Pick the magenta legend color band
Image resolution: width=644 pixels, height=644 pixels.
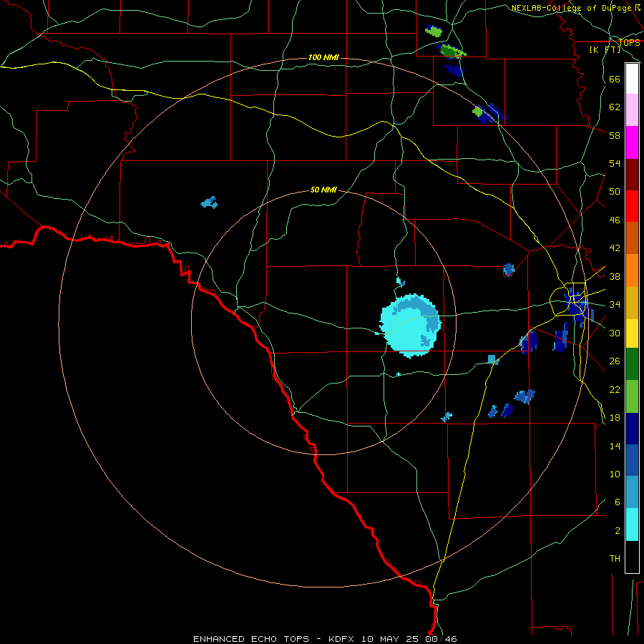pyautogui.click(x=632, y=142)
